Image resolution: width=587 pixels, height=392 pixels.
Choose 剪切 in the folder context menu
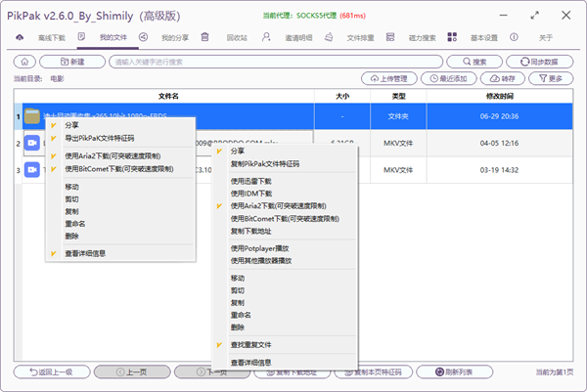(120, 199)
